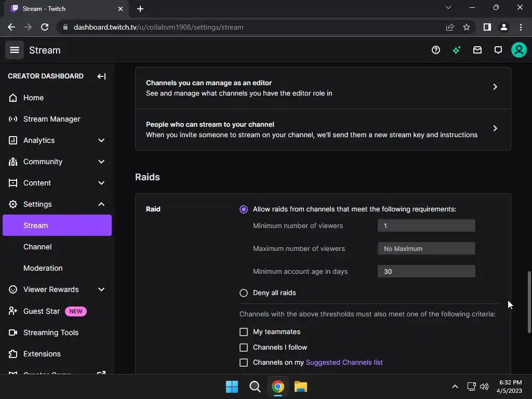Open Chrome side panel

(x=487, y=27)
